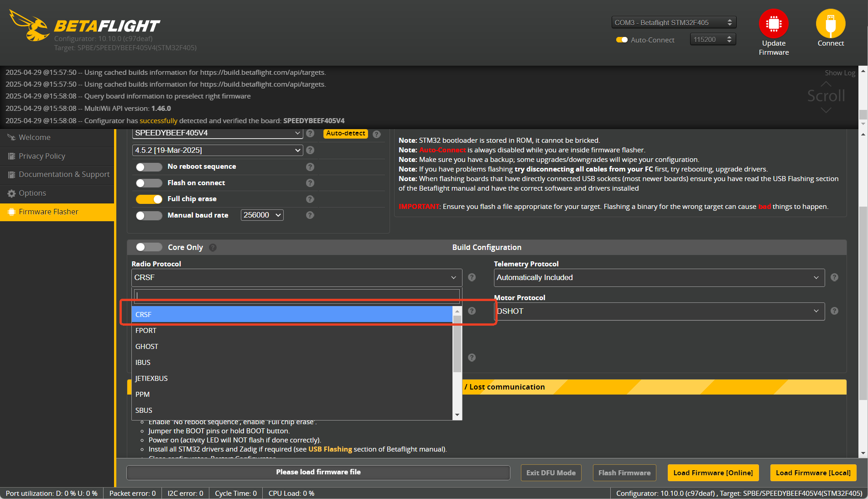This screenshot has height=499, width=868.
Task: Open the USB Flashing manual link
Action: [x=330, y=449]
